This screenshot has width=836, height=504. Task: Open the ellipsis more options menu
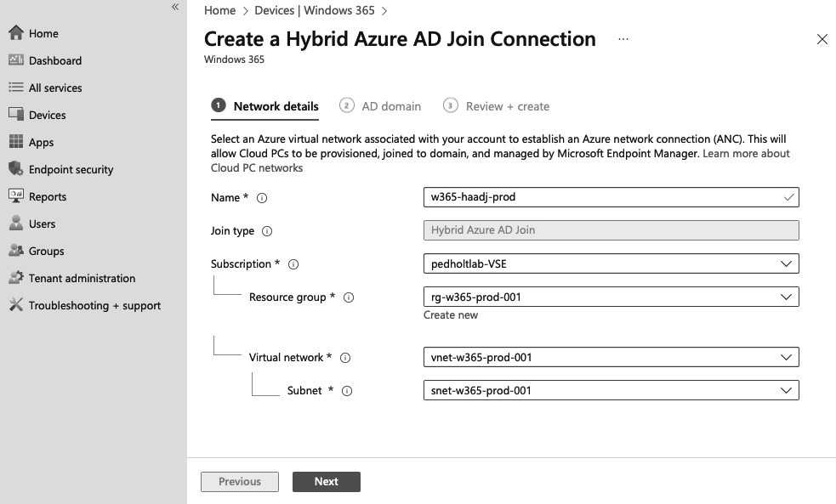tap(623, 39)
